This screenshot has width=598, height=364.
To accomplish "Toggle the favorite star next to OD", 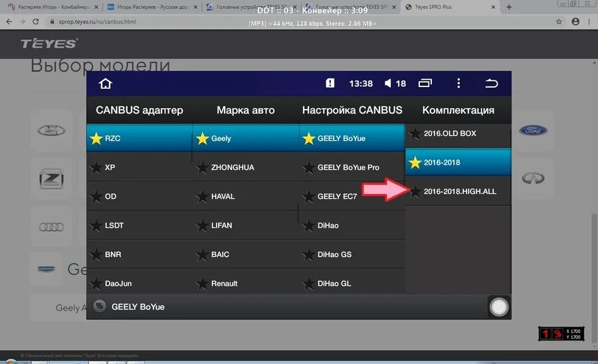I will point(96,197).
